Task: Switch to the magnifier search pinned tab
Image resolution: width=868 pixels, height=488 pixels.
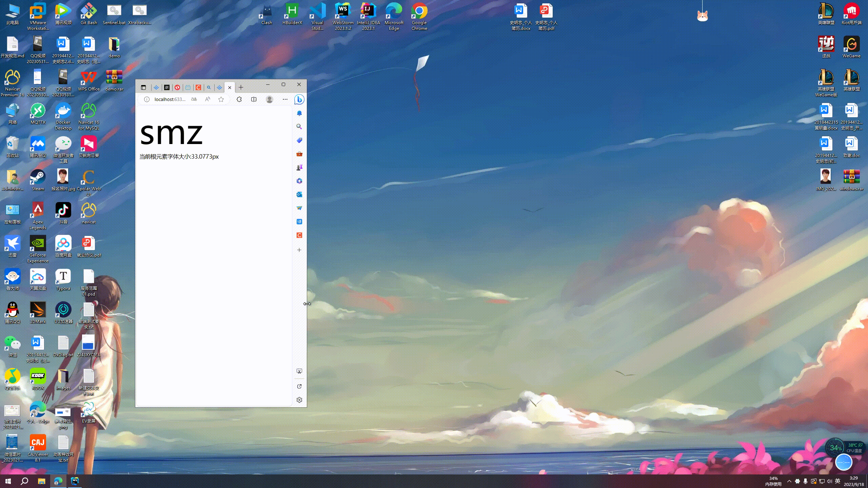Action: 209,87
